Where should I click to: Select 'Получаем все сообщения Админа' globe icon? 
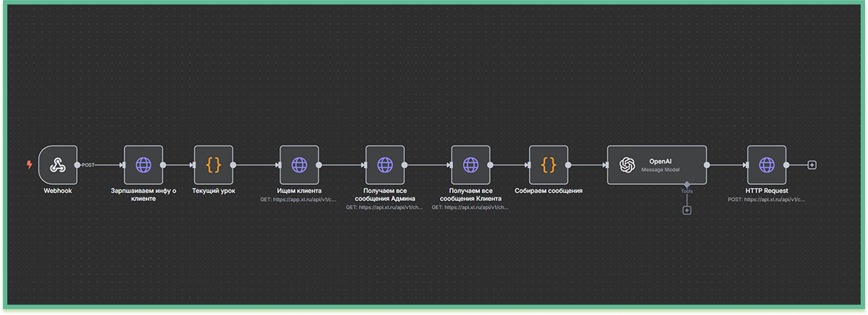[x=384, y=165]
